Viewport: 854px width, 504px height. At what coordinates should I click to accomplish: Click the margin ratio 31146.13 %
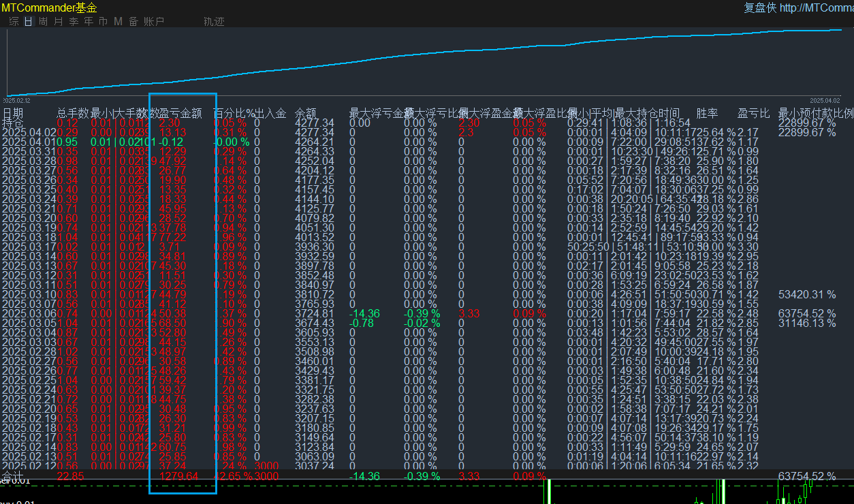point(807,323)
